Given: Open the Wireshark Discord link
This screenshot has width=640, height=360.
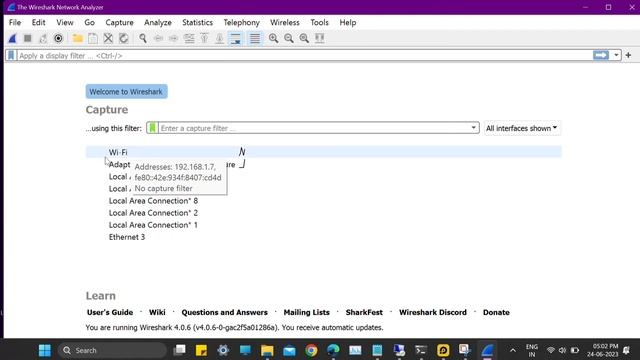Looking at the screenshot, I should [433, 312].
